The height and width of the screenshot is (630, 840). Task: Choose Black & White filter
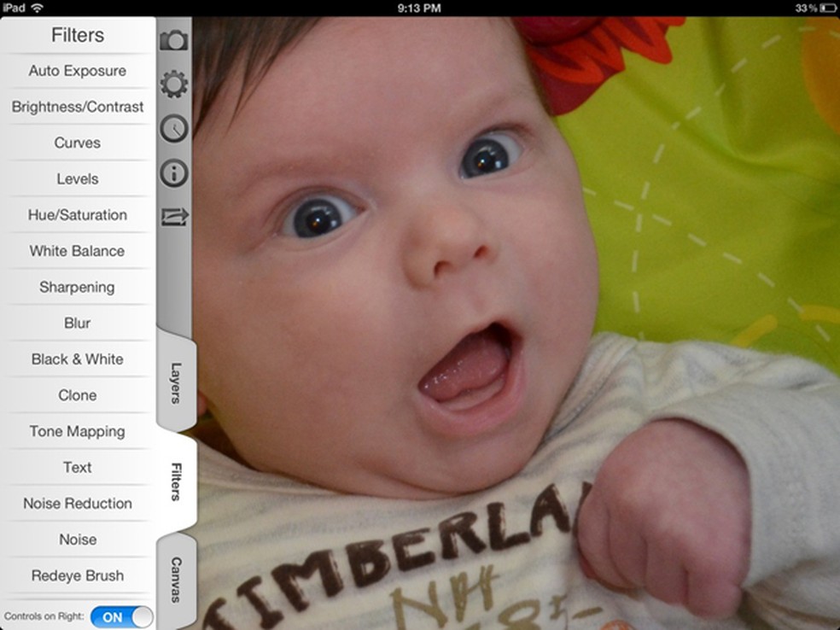coord(78,359)
